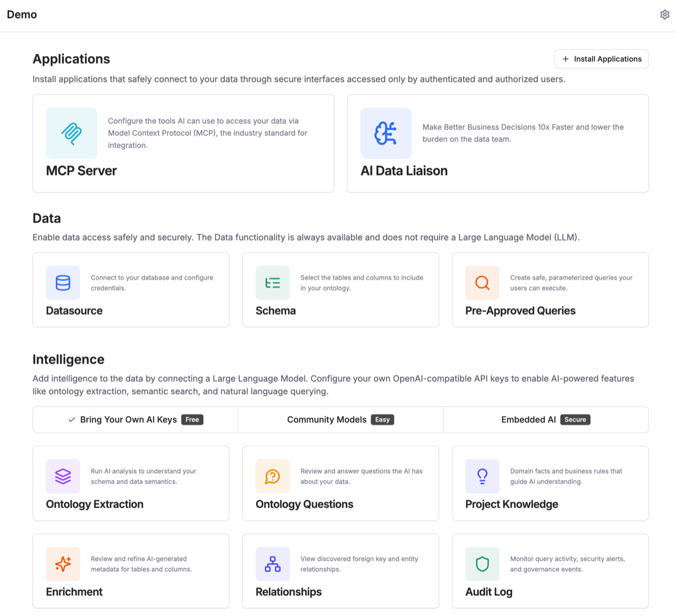Open the Audit Log shield icon
This screenshot has width=676, height=616.
click(x=482, y=564)
